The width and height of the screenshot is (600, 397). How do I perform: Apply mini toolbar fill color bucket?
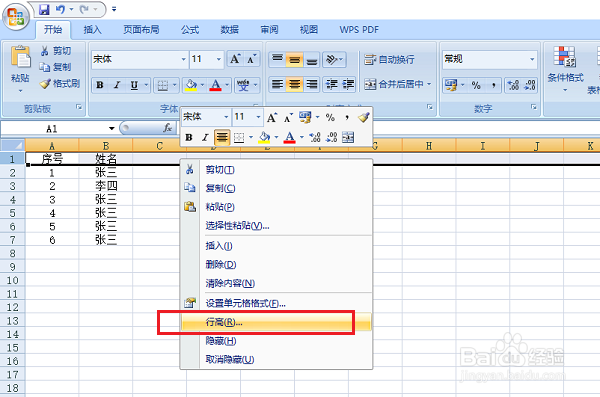(x=264, y=137)
